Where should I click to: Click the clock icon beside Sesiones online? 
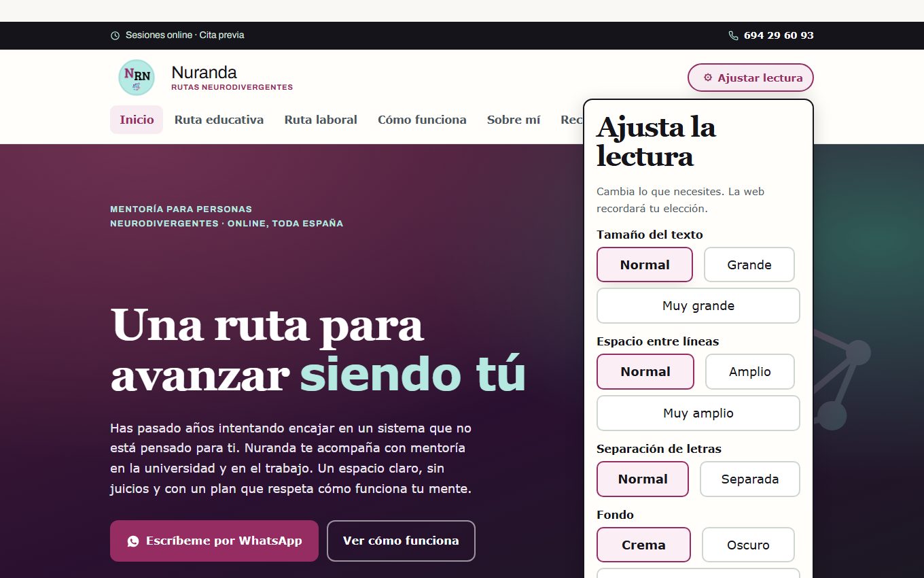click(x=115, y=35)
